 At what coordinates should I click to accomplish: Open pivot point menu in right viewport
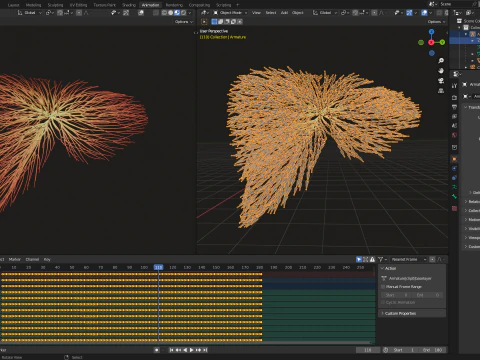345,13
